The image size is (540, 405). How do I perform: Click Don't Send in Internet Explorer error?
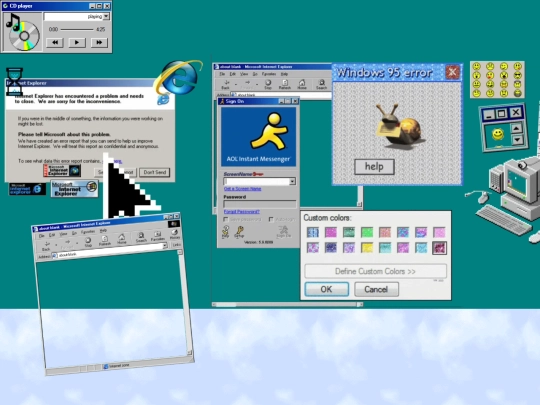[155, 172]
